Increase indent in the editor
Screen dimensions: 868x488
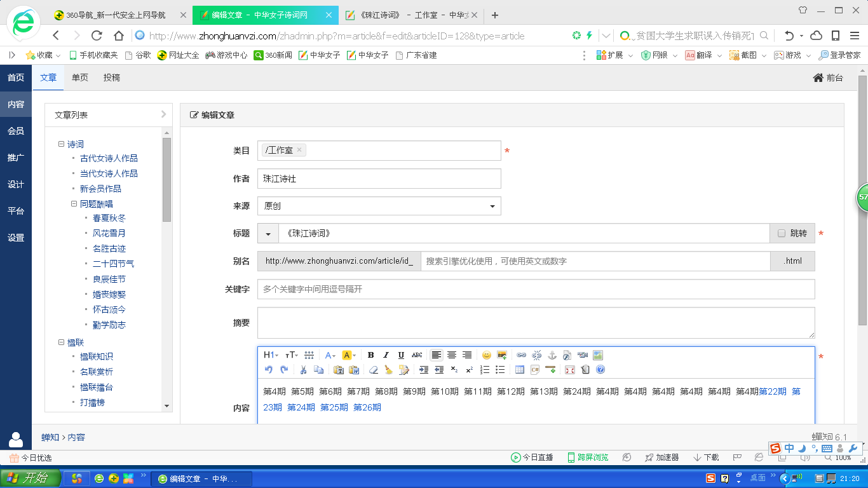pyautogui.click(x=424, y=370)
